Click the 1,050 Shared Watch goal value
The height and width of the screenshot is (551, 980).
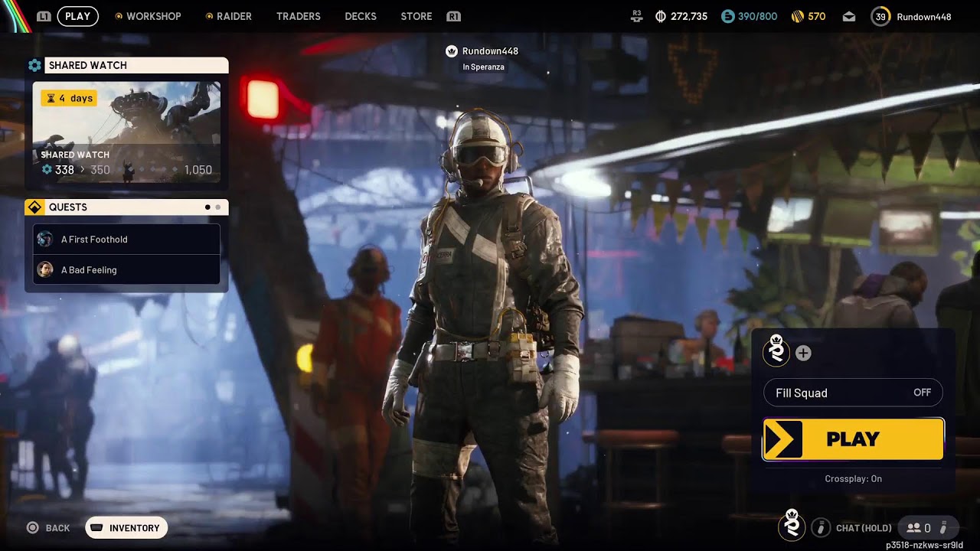[x=198, y=170]
